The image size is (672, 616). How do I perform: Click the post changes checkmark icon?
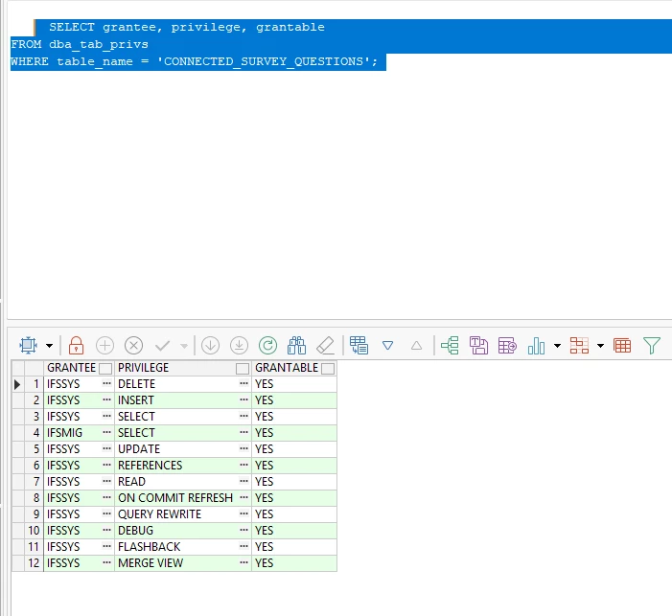(x=162, y=345)
